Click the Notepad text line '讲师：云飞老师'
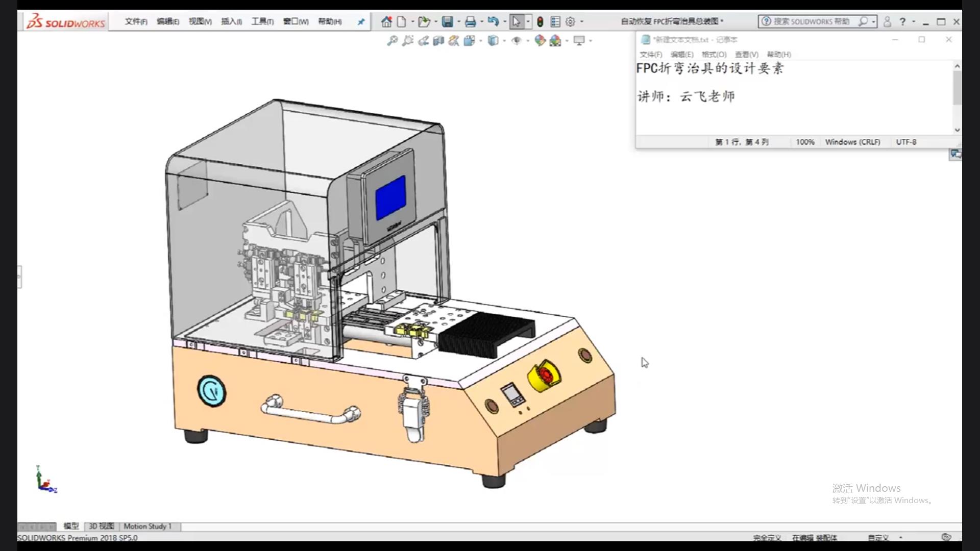The image size is (980, 551). [x=686, y=96]
